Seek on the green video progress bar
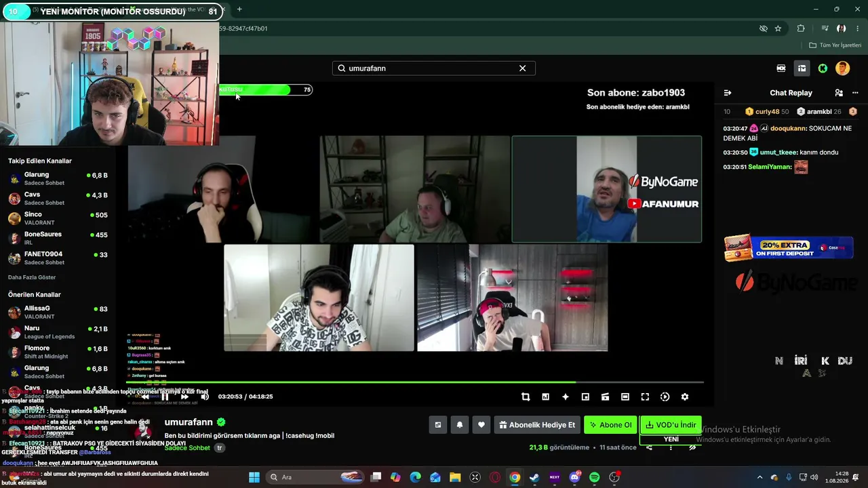Screen dimensions: 868x488 415,382
